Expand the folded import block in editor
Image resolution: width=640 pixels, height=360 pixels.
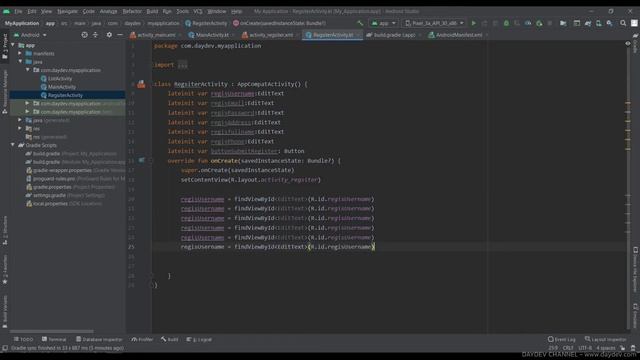tap(182, 65)
